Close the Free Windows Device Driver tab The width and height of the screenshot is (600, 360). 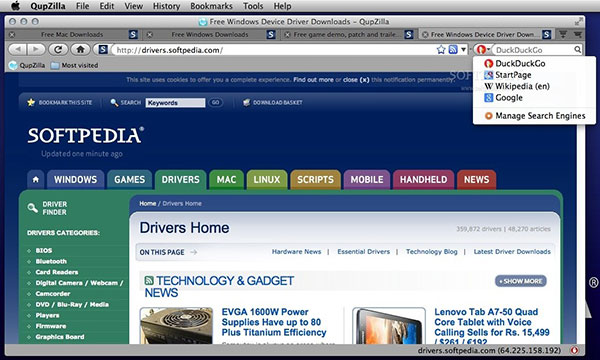tap(425, 34)
